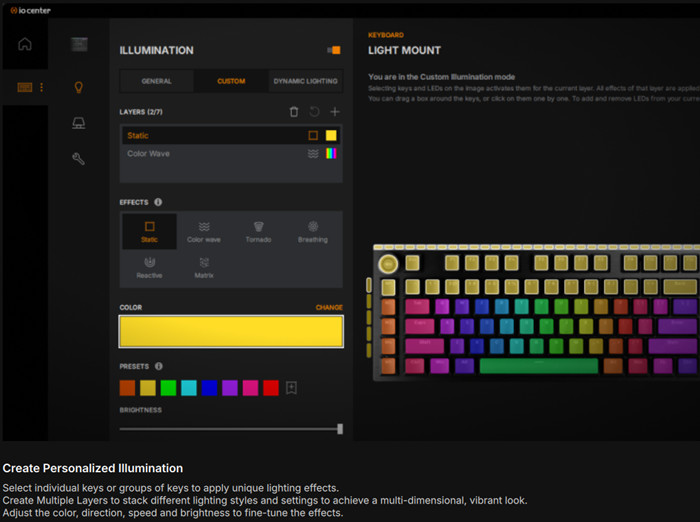
Task: Pick the green preset swatch
Action: click(x=168, y=388)
